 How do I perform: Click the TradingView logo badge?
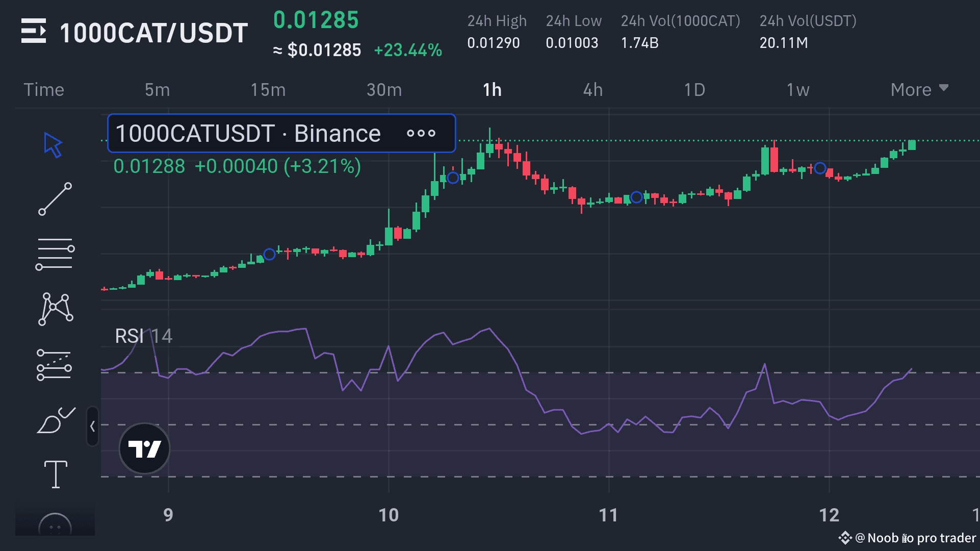[x=144, y=449]
